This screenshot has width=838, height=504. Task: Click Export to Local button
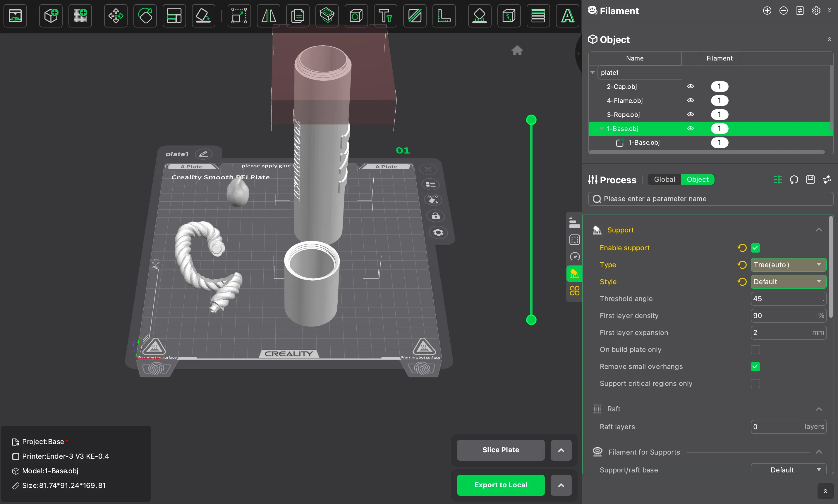point(501,485)
